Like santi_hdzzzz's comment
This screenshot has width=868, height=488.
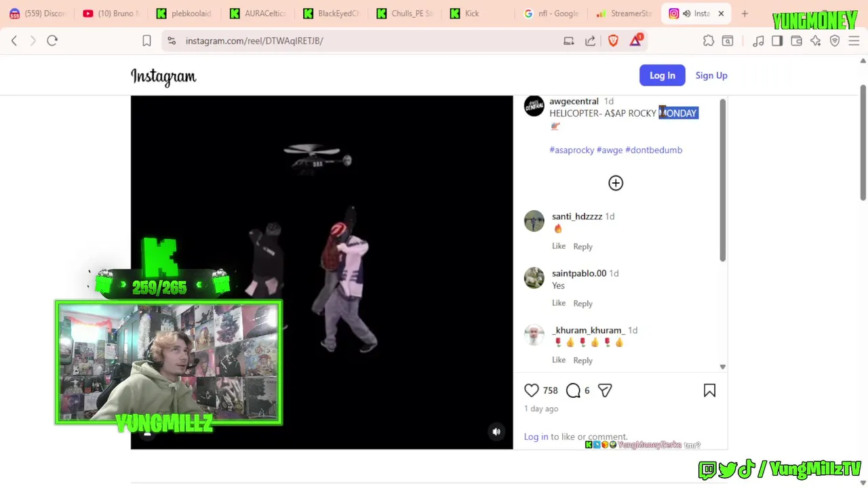559,246
